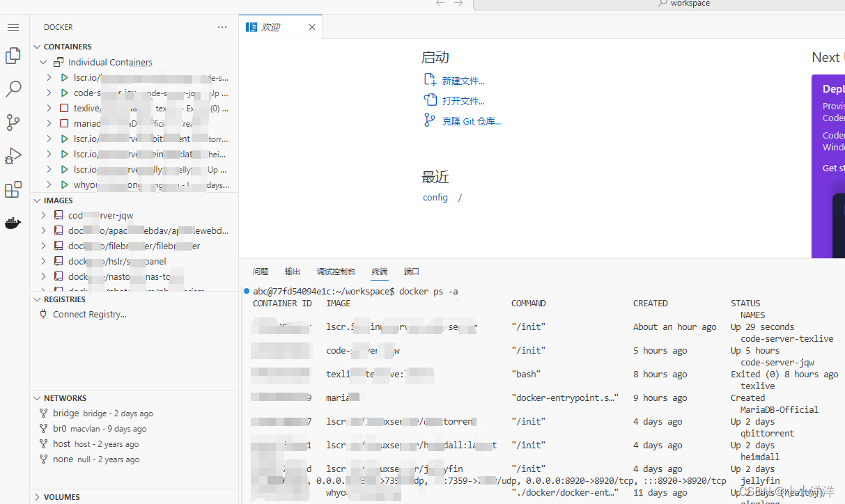Open the Explorer view in activity bar

click(13, 56)
